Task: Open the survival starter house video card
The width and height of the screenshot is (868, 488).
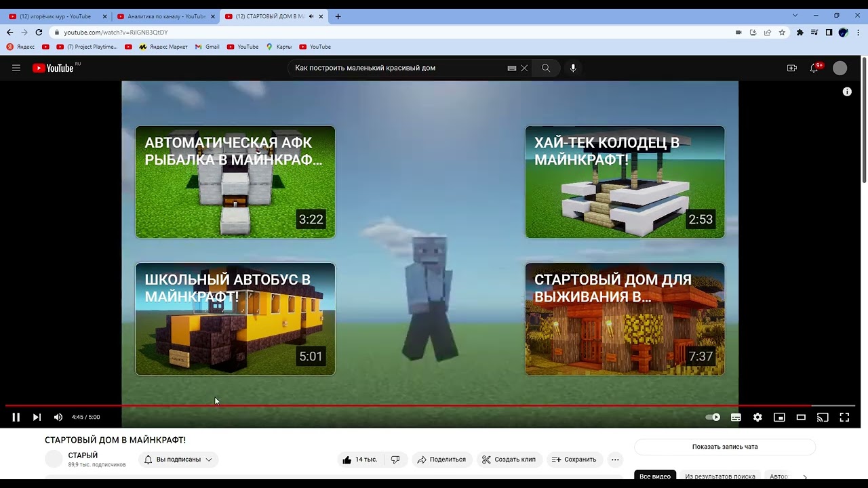Action: (x=625, y=319)
